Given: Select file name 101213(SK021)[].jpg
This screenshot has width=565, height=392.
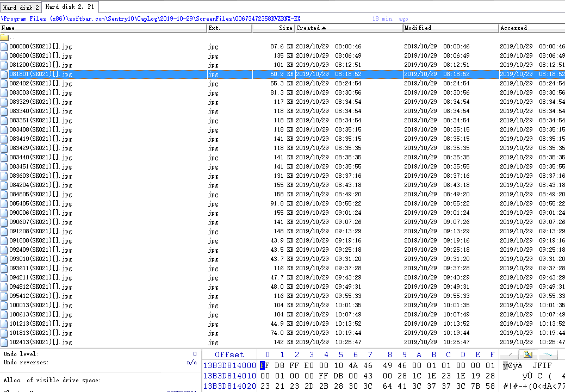Looking at the screenshot, I should (x=41, y=324).
